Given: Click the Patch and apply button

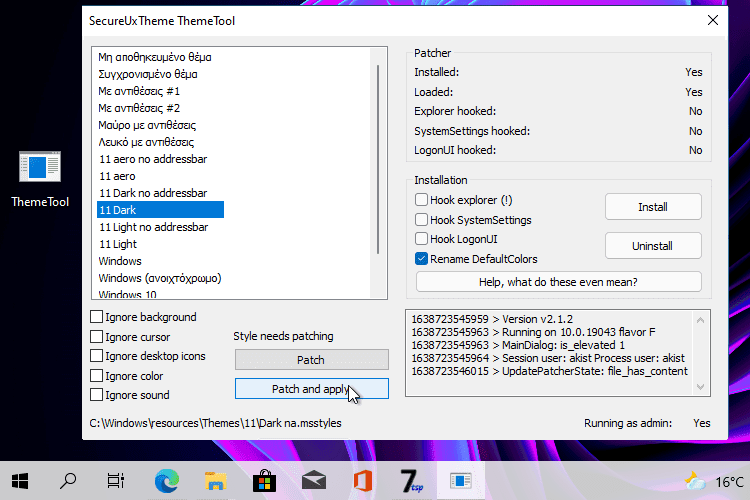Looking at the screenshot, I should [x=311, y=389].
